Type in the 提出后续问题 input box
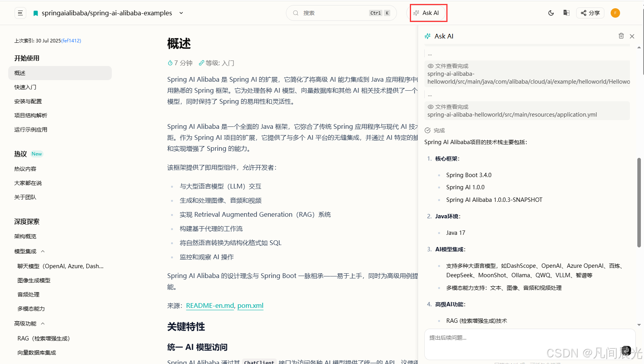Viewport: 644px width, 364px height. tap(530, 344)
